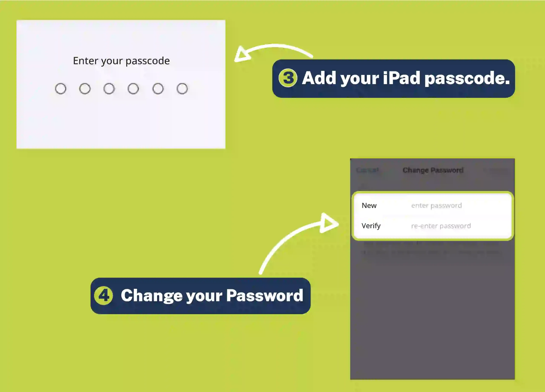The image size is (545, 392).
Task: Click the passcode entry circle 4
Action: [133, 88]
